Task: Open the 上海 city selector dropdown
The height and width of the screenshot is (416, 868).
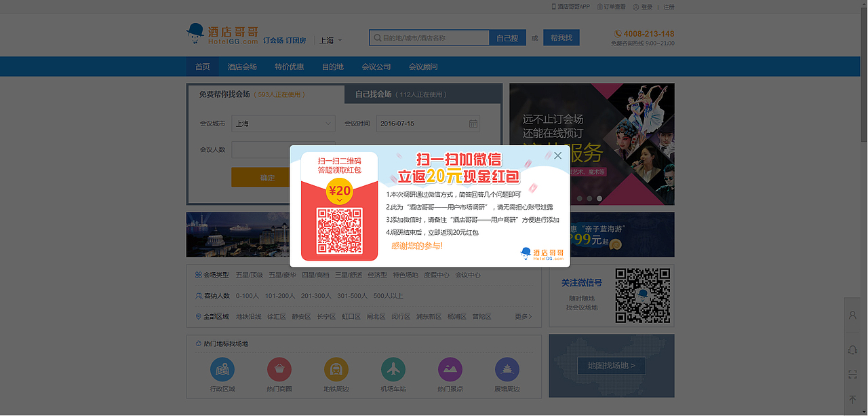Action: pyautogui.click(x=330, y=40)
